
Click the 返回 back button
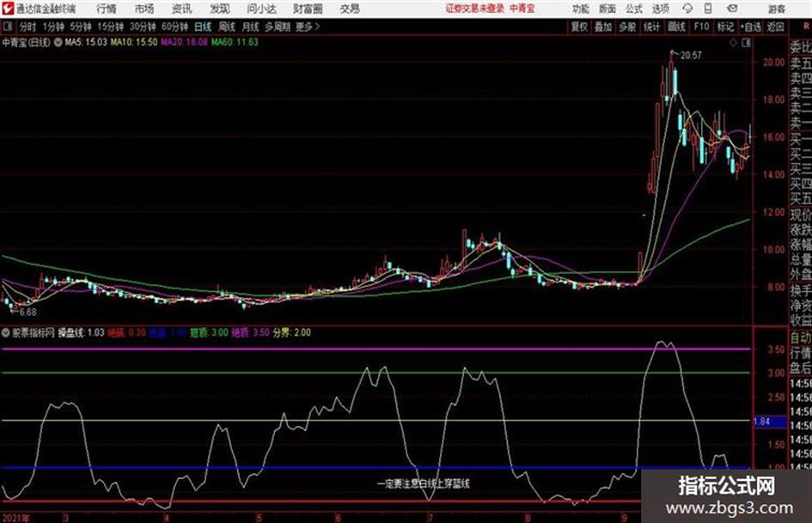(x=775, y=27)
